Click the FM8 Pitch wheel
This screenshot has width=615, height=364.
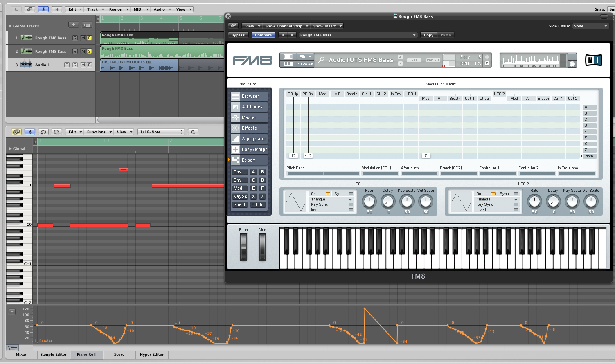(x=243, y=247)
